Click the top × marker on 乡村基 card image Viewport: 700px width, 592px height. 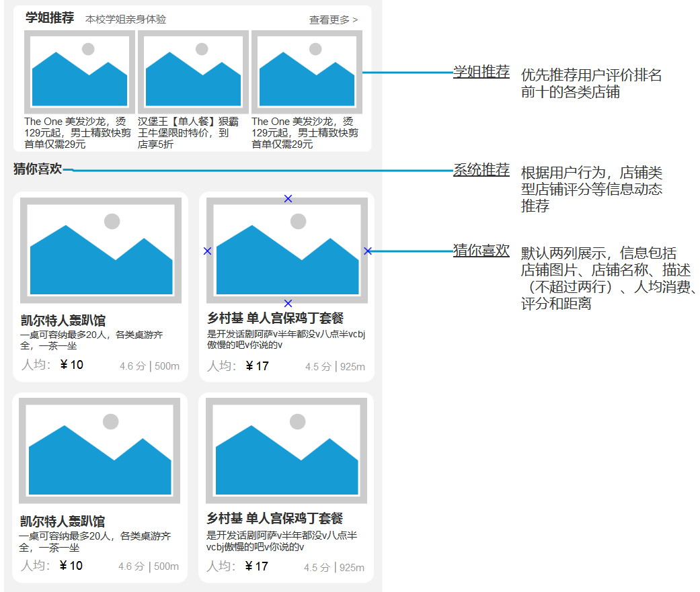coord(286,200)
